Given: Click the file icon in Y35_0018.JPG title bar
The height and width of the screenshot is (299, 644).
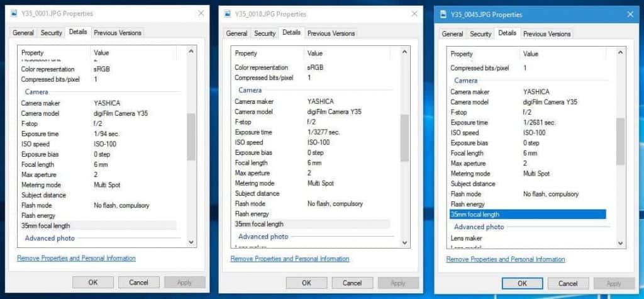Looking at the screenshot, I should pyautogui.click(x=228, y=13).
